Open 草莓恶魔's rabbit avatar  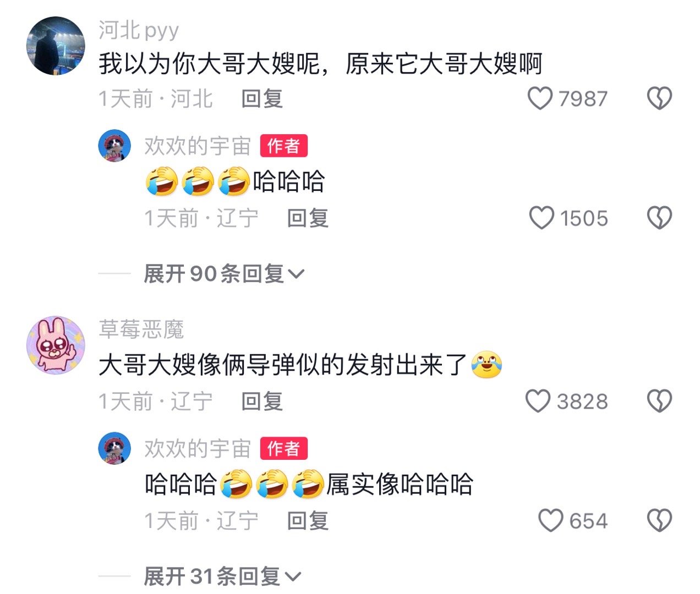click(x=56, y=345)
